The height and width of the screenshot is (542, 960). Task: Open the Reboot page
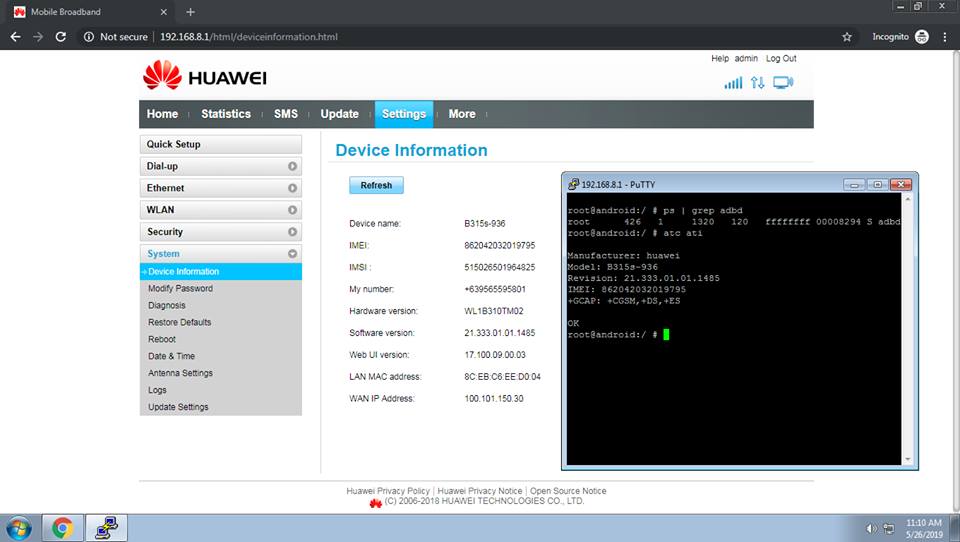click(x=162, y=339)
